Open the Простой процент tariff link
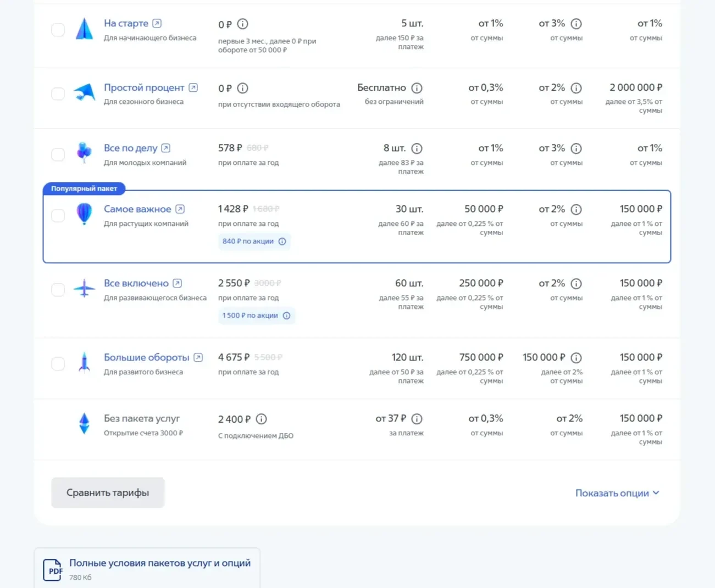Image resolution: width=715 pixels, height=588 pixels. point(144,87)
